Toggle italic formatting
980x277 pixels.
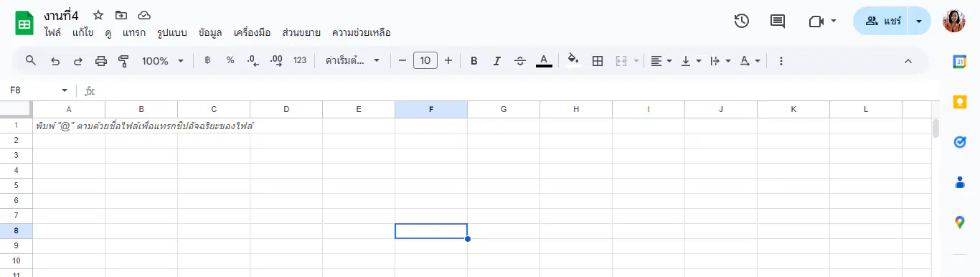point(496,61)
